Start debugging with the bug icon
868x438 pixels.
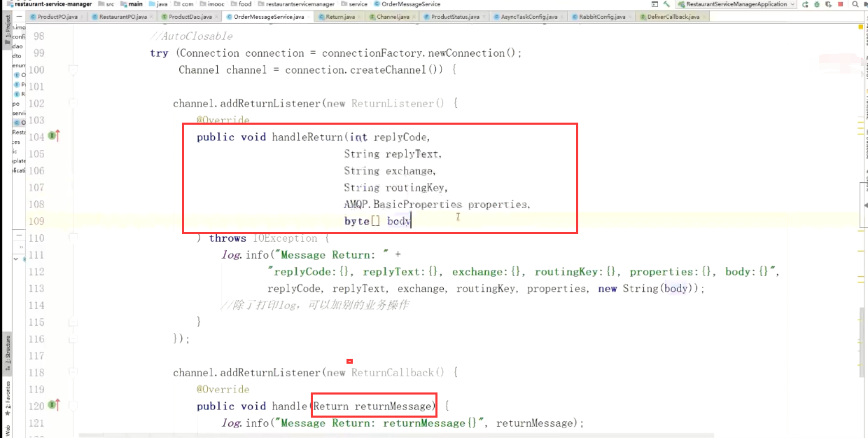pos(816,4)
